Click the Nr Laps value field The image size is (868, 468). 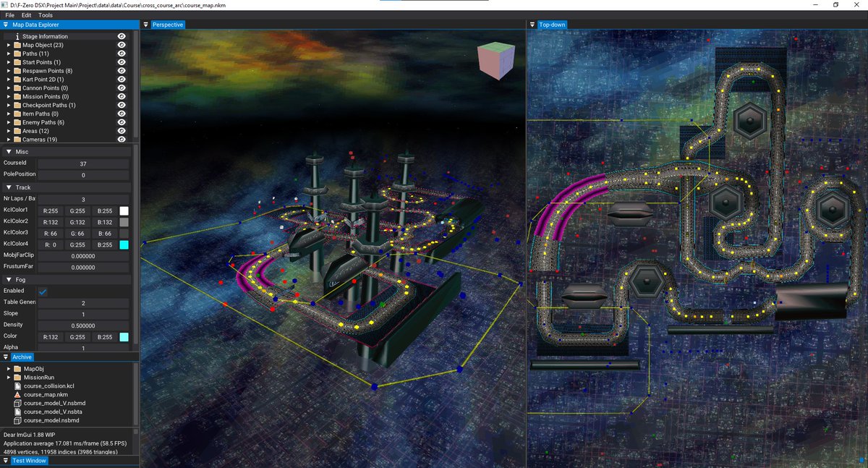click(x=83, y=199)
